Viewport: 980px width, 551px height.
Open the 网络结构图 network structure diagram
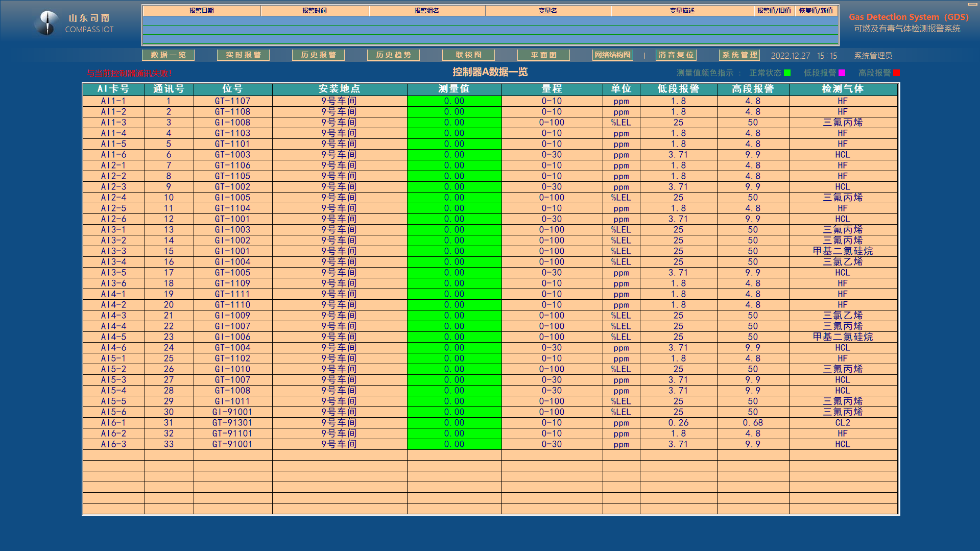pos(612,55)
